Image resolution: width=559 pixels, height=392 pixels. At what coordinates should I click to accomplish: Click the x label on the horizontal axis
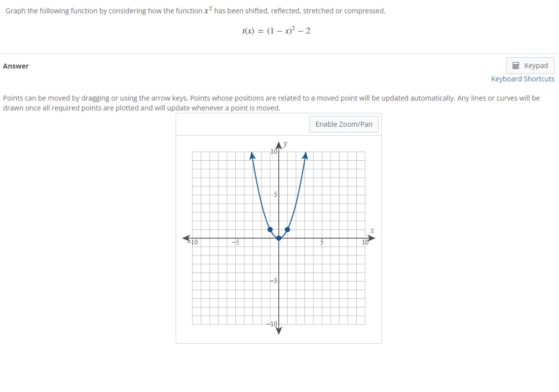pyautogui.click(x=372, y=230)
